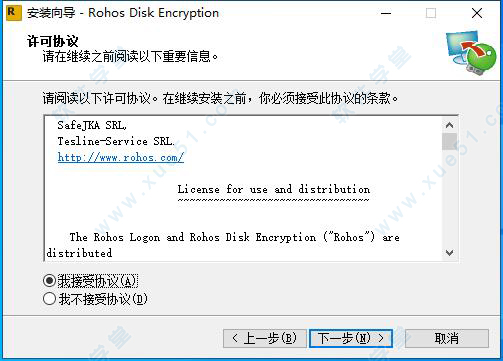Screen dimensions: 503x361
Task: Click the empty scrollbar track below the thumb
Action: (449, 198)
